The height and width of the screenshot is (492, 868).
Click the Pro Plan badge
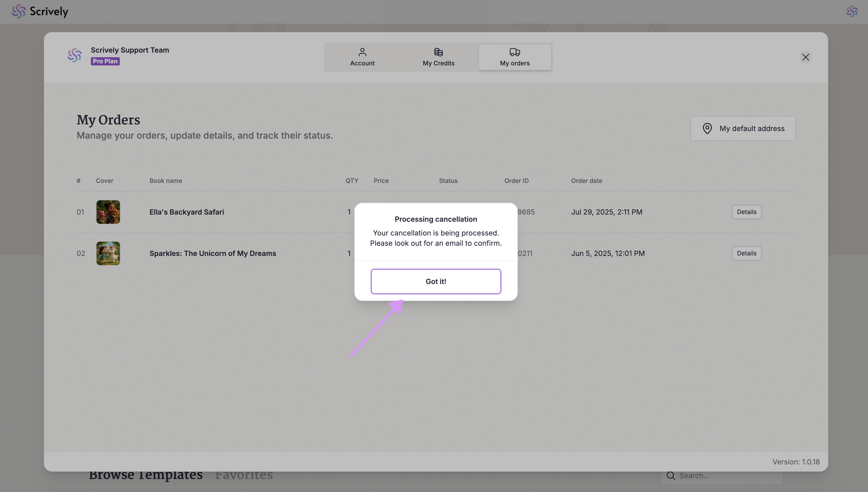pyautogui.click(x=105, y=61)
